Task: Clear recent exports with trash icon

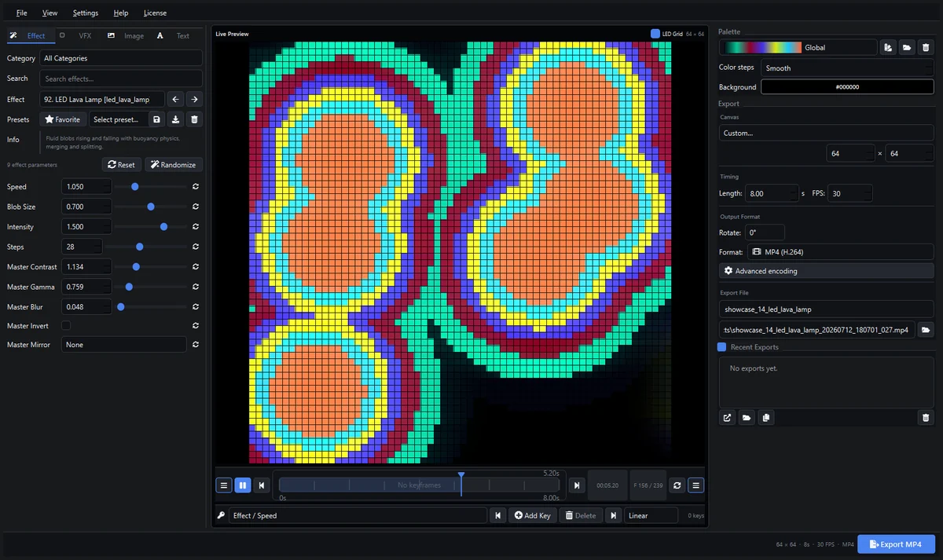Action: [926, 418]
